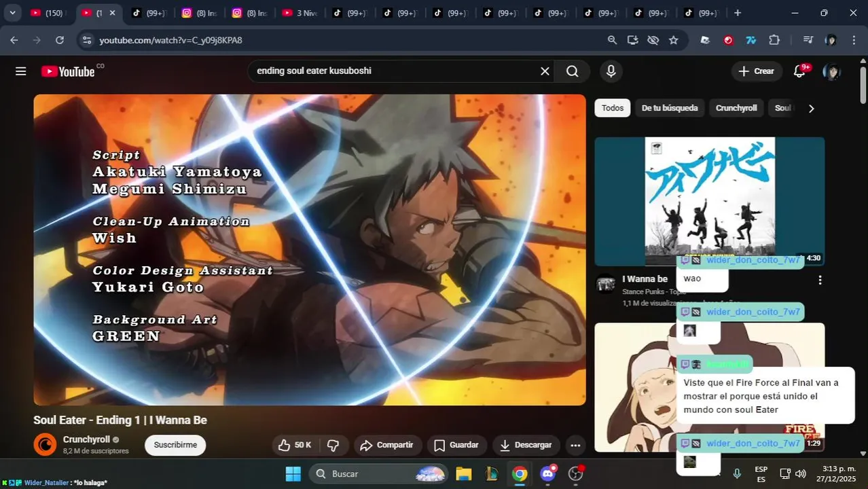
Task: Open the I Wanna be video title
Action: click(x=645, y=279)
